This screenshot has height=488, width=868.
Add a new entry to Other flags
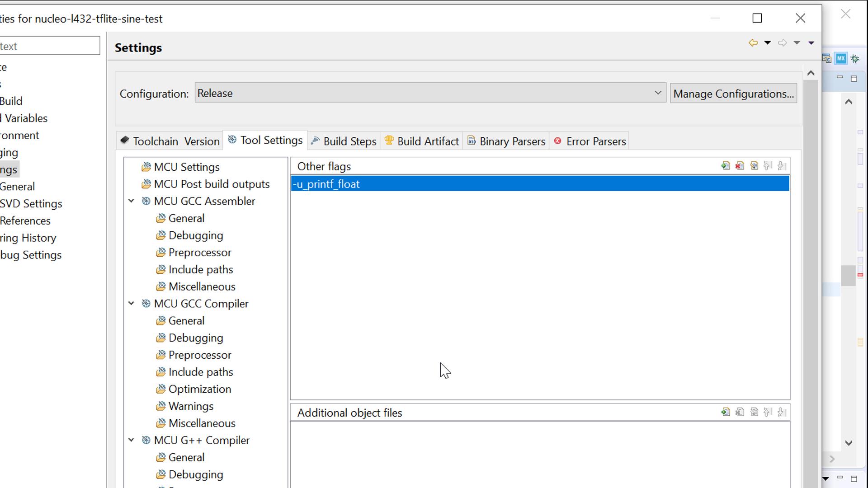pyautogui.click(x=726, y=166)
